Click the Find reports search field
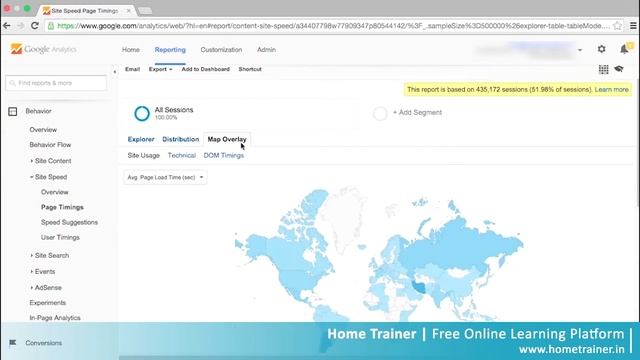 click(x=56, y=83)
